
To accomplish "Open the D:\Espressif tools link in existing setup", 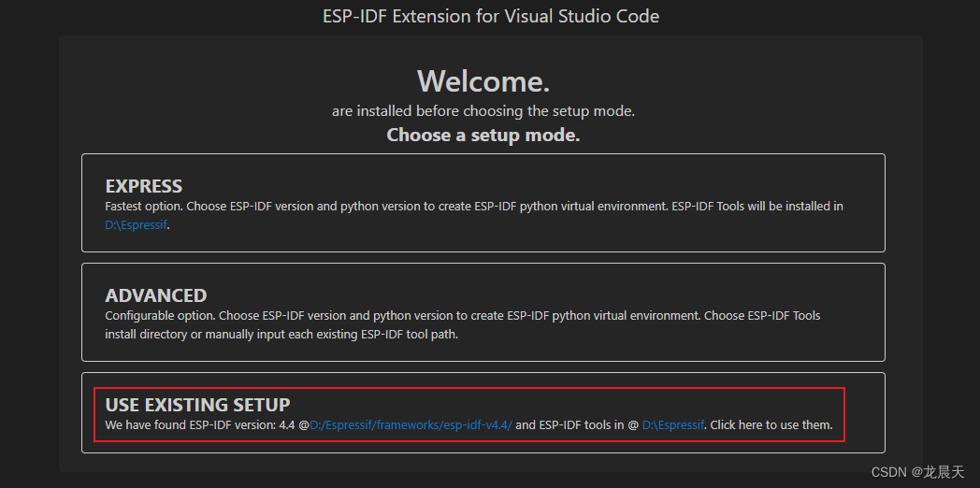I will click(x=673, y=425).
